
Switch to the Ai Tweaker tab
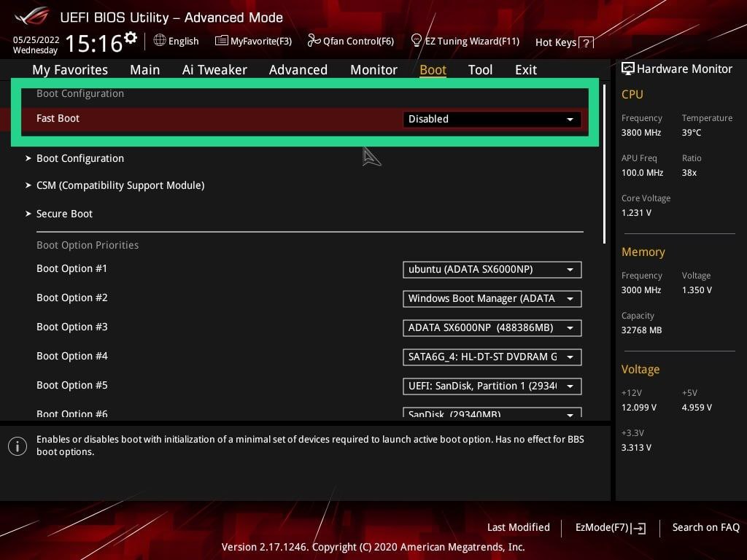pyautogui.click(x=214, y=70)
